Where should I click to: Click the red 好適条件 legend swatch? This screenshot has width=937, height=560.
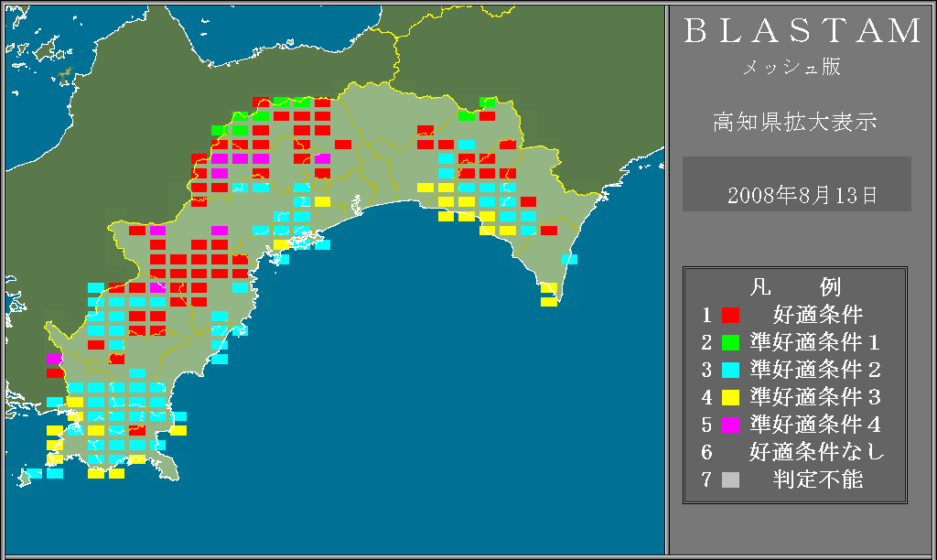pyautogui.click(x=730, y=315)
